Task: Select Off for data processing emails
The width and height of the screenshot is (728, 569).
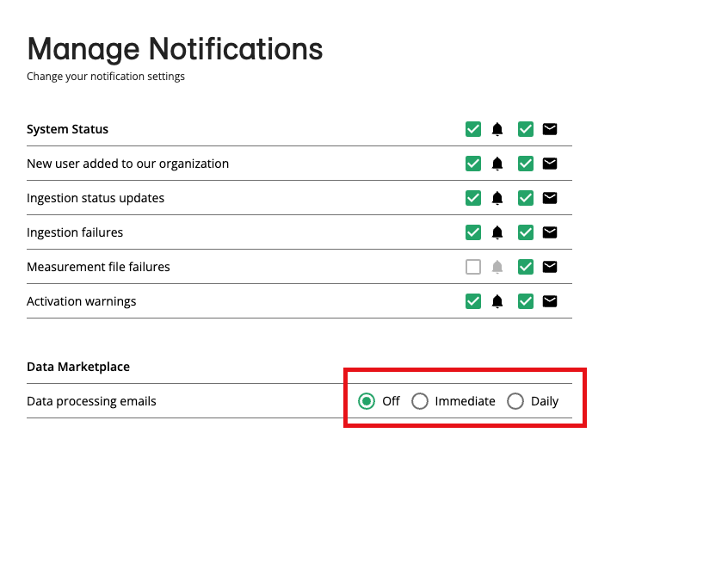Action: pos(365,401)
